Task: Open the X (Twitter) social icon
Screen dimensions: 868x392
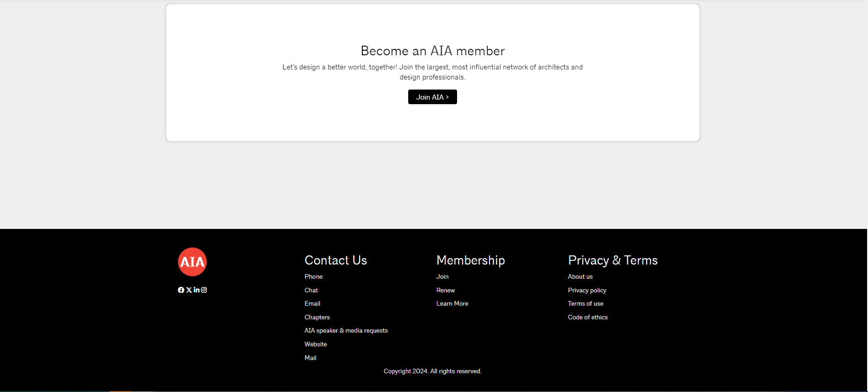Action: tap(189, 290)
